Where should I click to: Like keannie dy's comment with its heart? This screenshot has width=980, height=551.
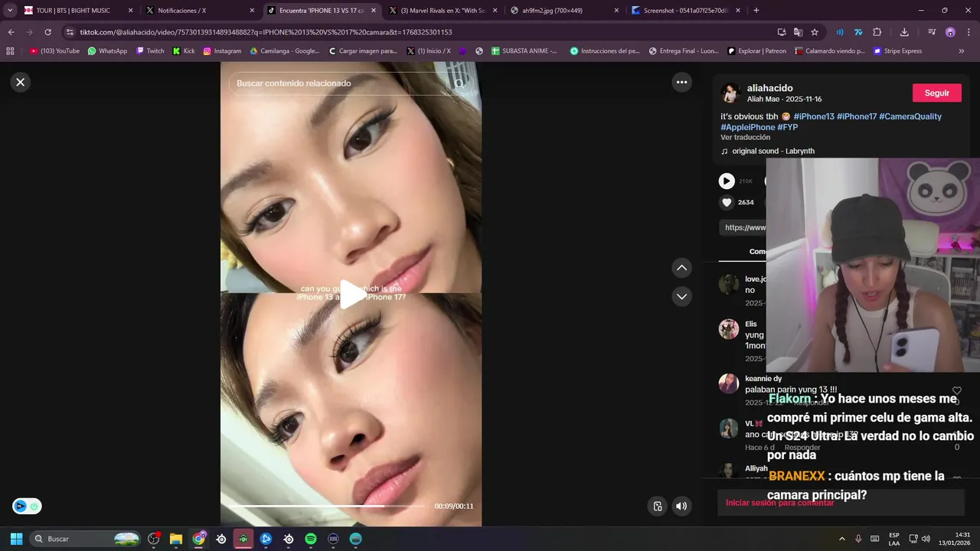click(x=956, y=390)
